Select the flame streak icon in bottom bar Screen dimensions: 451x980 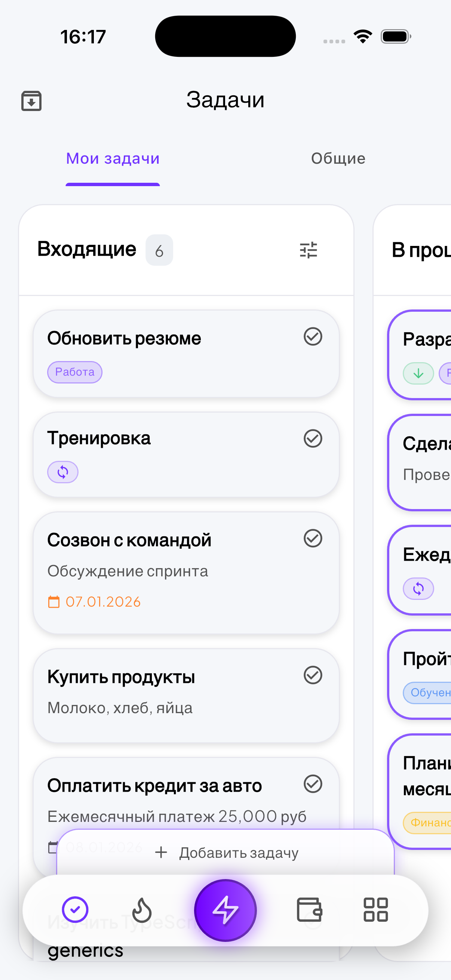point(142,911)
